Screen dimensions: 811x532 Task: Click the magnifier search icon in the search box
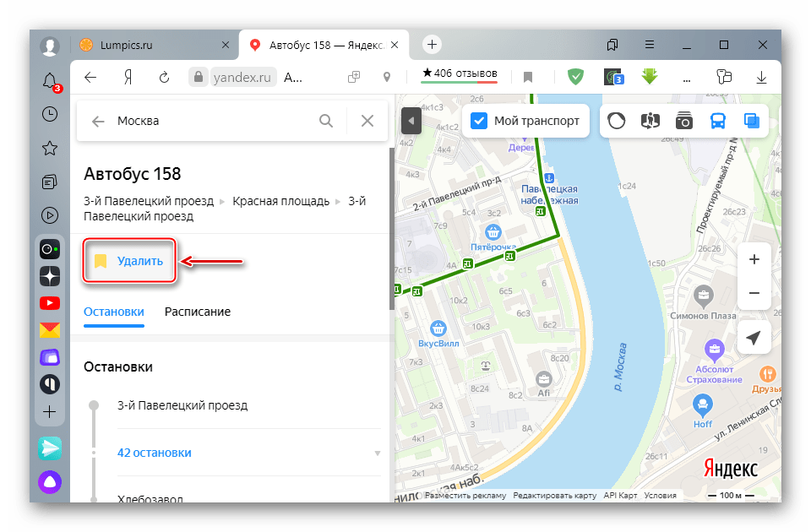click(326, 121)
